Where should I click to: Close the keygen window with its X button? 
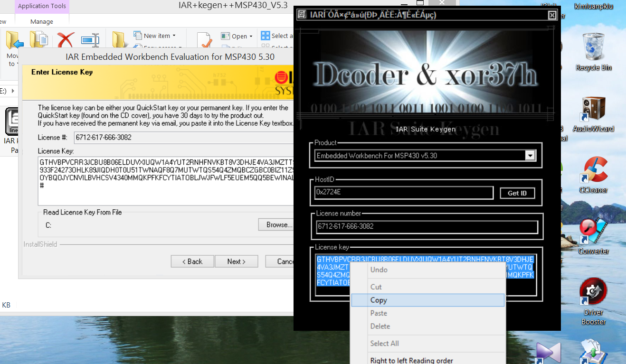pos(552,15)
